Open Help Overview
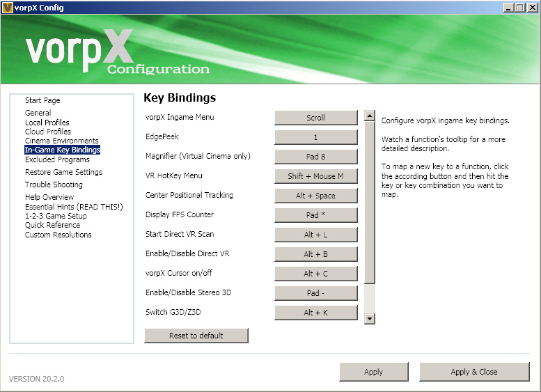The image size is (541, 392). pos(49,197)
